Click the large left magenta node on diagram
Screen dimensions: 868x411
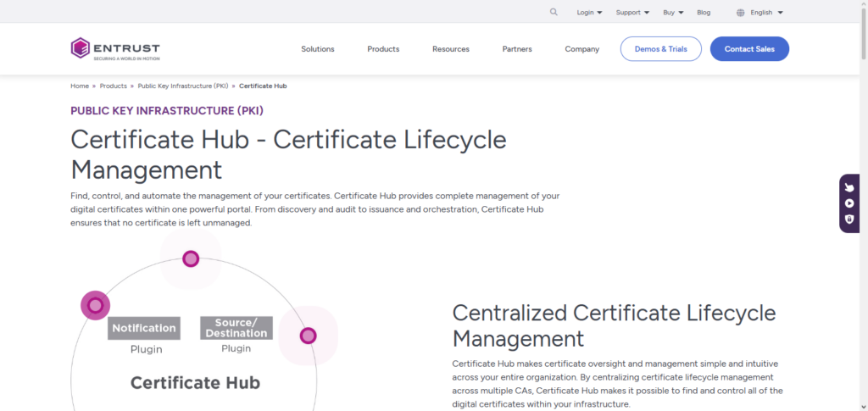pos(95,305)
